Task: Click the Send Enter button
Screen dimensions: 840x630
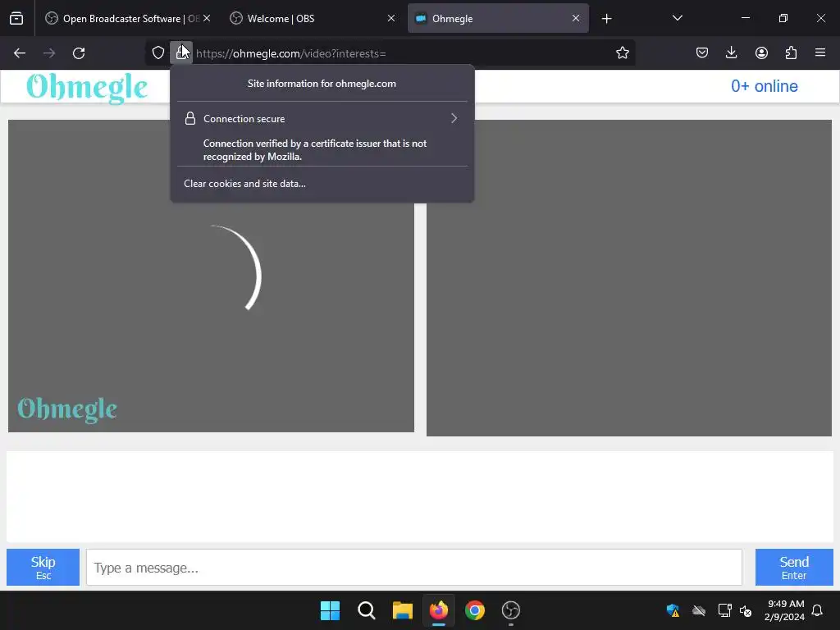Action: point(794,568)
